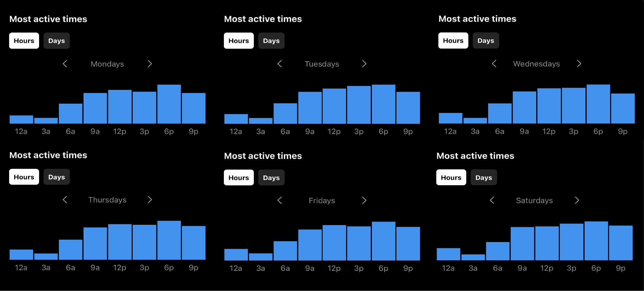Switch to Days view on Mondays
The image size is (644, 291).
[57, 40]
